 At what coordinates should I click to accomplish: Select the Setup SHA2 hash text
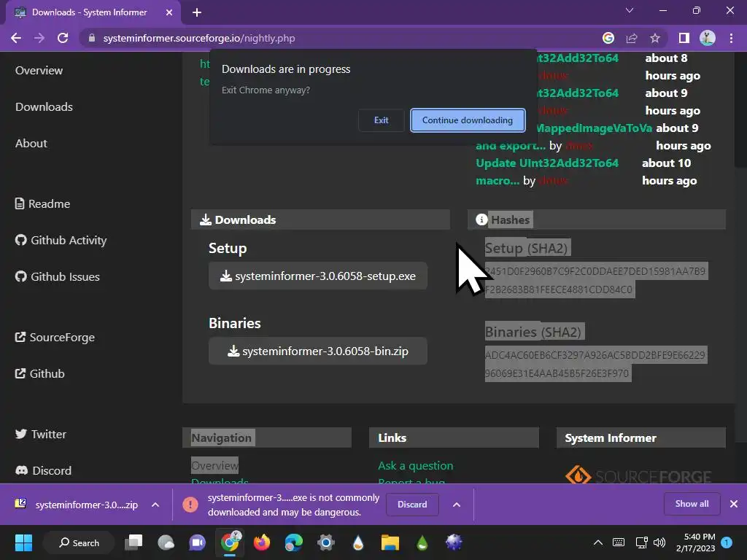tap(595, 281)
